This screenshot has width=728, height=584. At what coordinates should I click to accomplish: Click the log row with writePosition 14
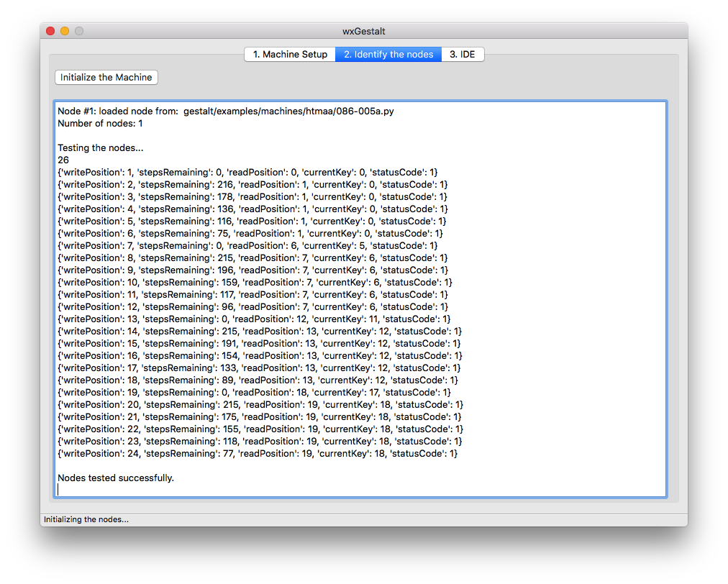click(260, 332)
